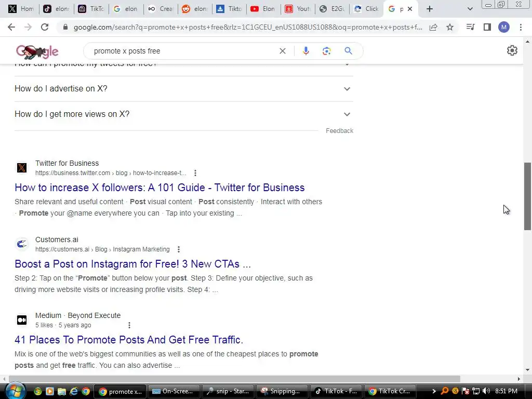Switch to the Google elon tab
Viewport: 532px width, 399px height.
click(x=126, y=9)
